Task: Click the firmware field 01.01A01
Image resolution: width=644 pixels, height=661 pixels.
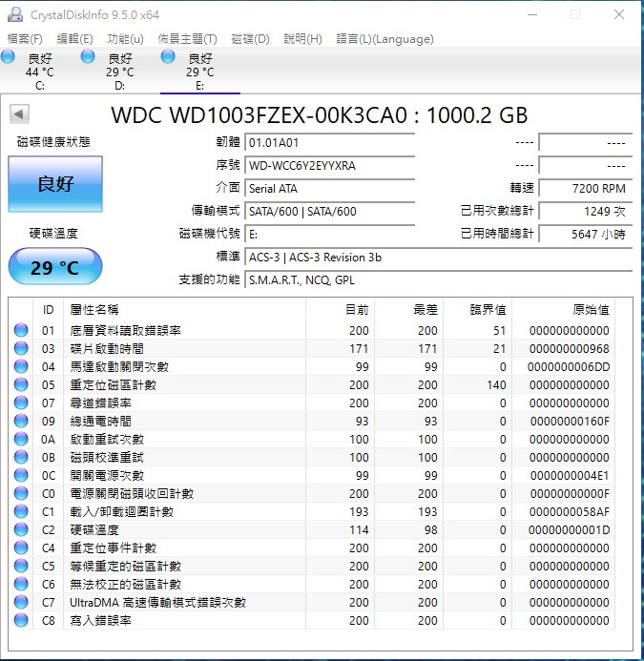Action: coord(330,142)
